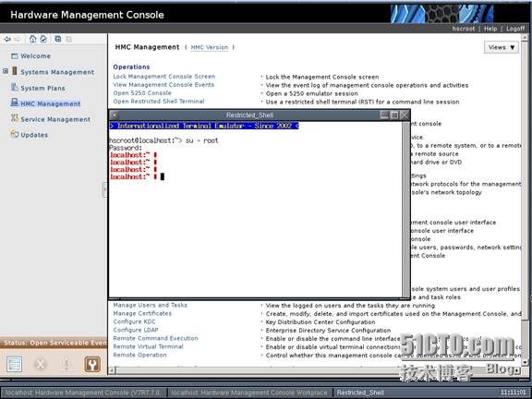
Task: Select Service Management in navigation tree
Action: coord(55,119)
